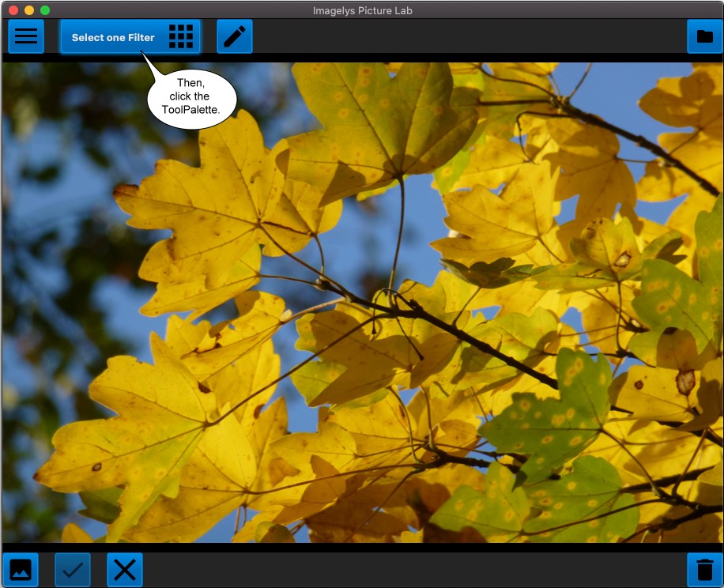The image size is (724, 588).
Task: Maximize the window with green button
Action: pos(45,10)
